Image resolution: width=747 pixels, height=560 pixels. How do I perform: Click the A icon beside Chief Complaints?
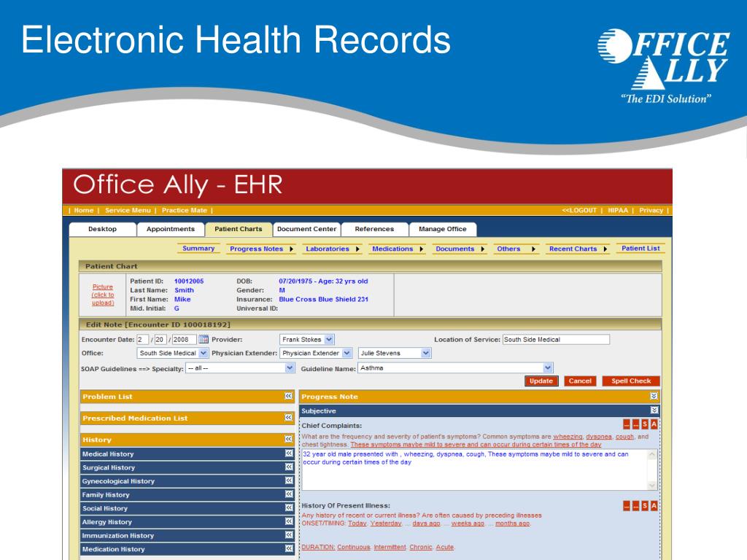[x=654, y=424]
